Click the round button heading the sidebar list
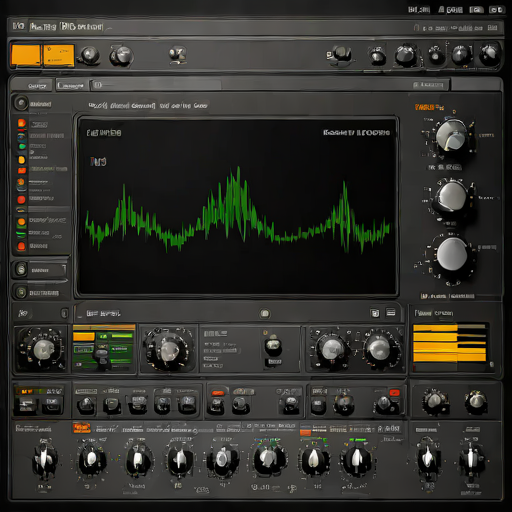The height and width of the screenshot is (512, 512). 21,104
